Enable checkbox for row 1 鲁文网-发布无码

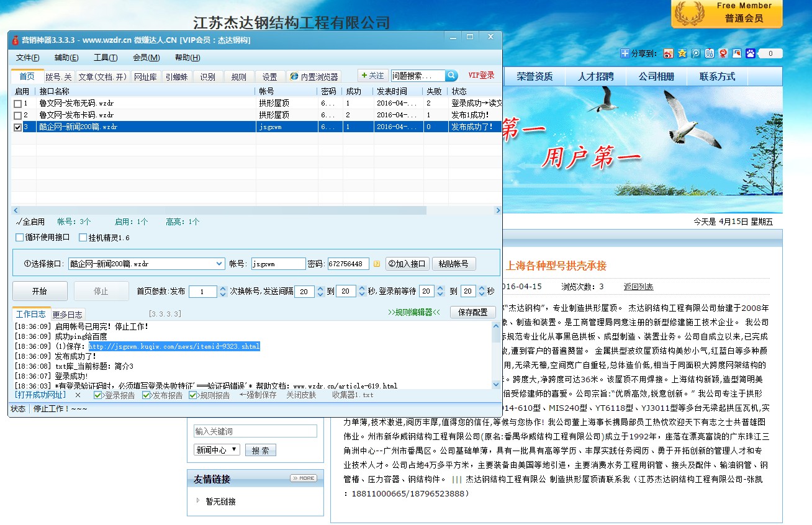[17, 104]
